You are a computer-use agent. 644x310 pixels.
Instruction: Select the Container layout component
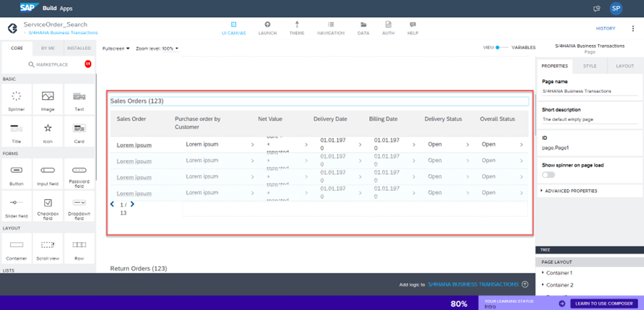[x=16, y=249]
